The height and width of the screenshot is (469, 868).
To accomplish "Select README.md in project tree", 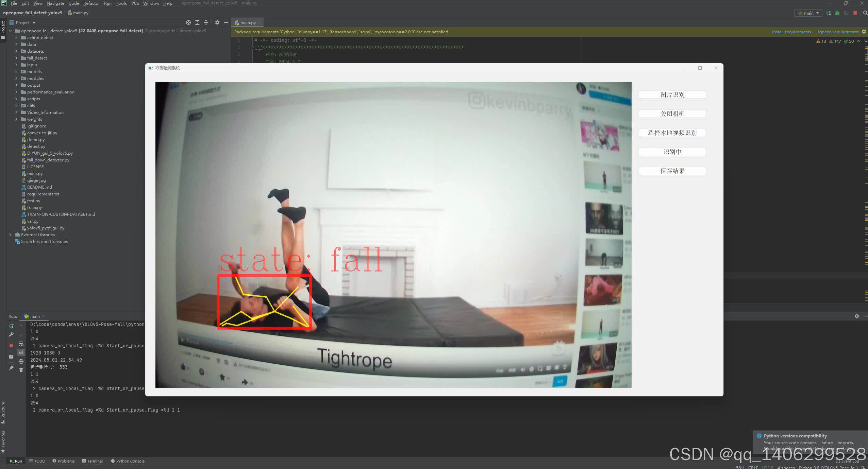I will (39, 187).
